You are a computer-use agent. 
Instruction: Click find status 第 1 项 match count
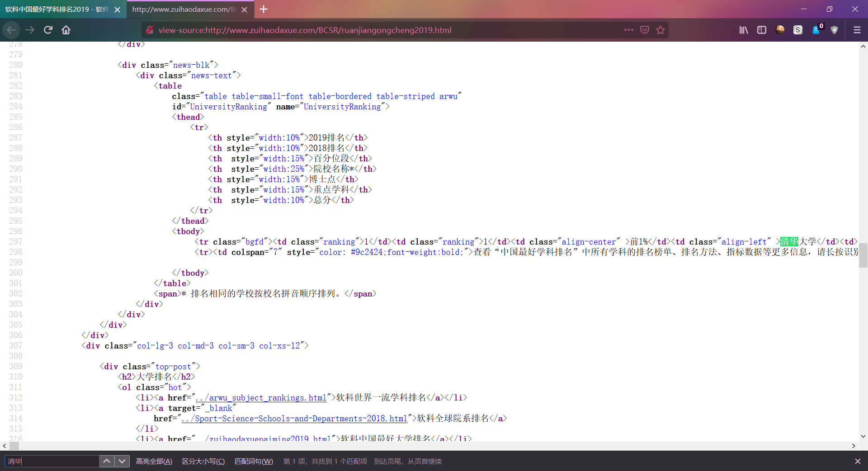(x=325, y=461)
